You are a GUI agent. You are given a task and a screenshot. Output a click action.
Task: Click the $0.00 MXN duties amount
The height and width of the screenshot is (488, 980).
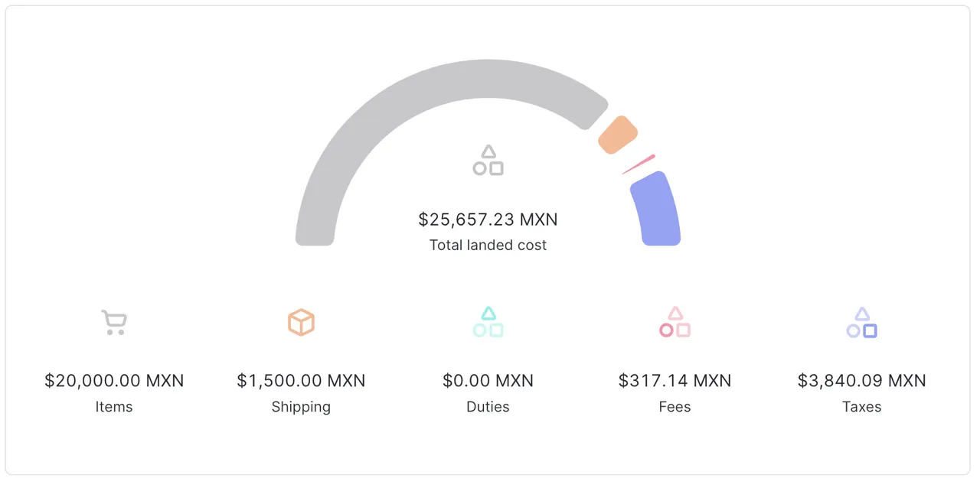tap(488, 381)
